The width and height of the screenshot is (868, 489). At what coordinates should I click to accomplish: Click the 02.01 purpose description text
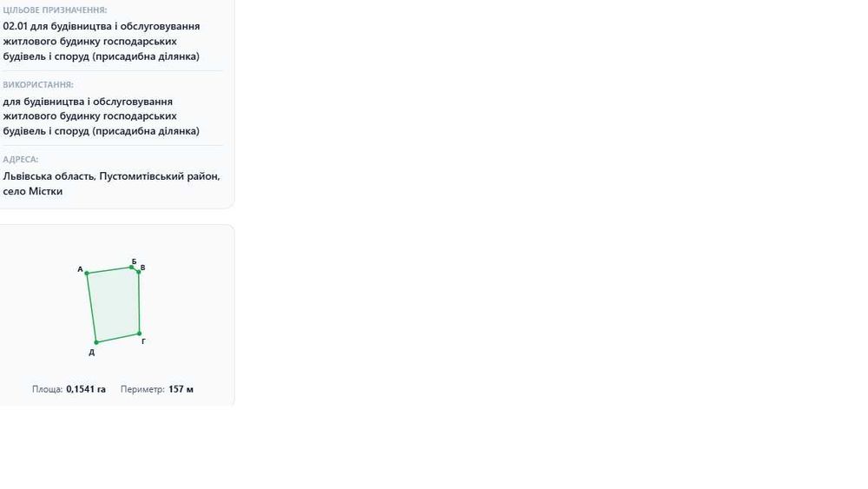(102, 41)
